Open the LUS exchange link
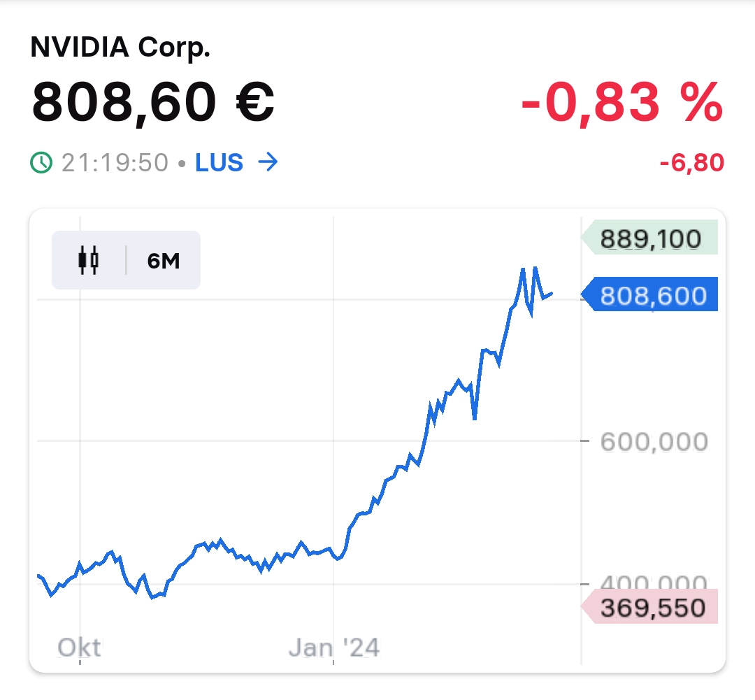This screenshot has width=755, height=700. tap(219, 163)
